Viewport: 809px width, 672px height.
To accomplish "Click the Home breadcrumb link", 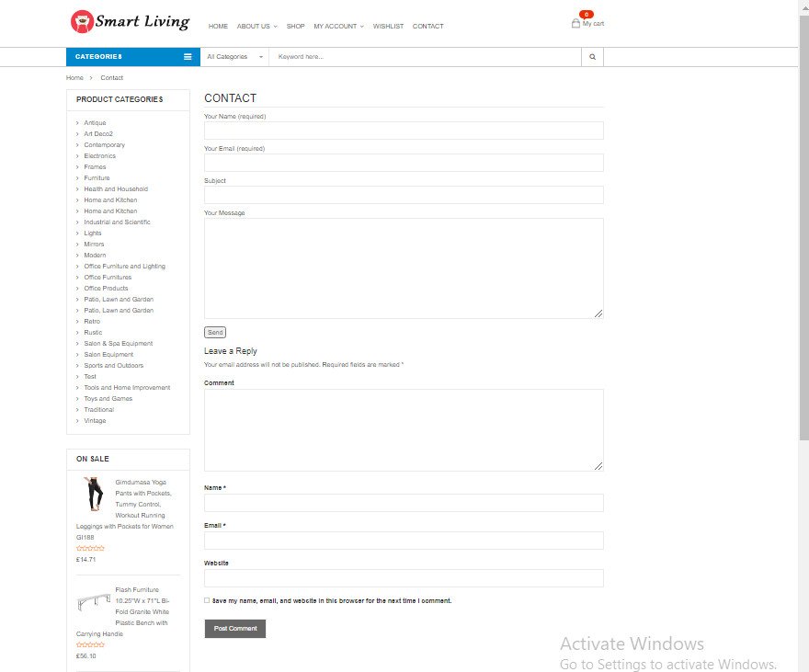I will pyautogui.click(x=74, y=78).
